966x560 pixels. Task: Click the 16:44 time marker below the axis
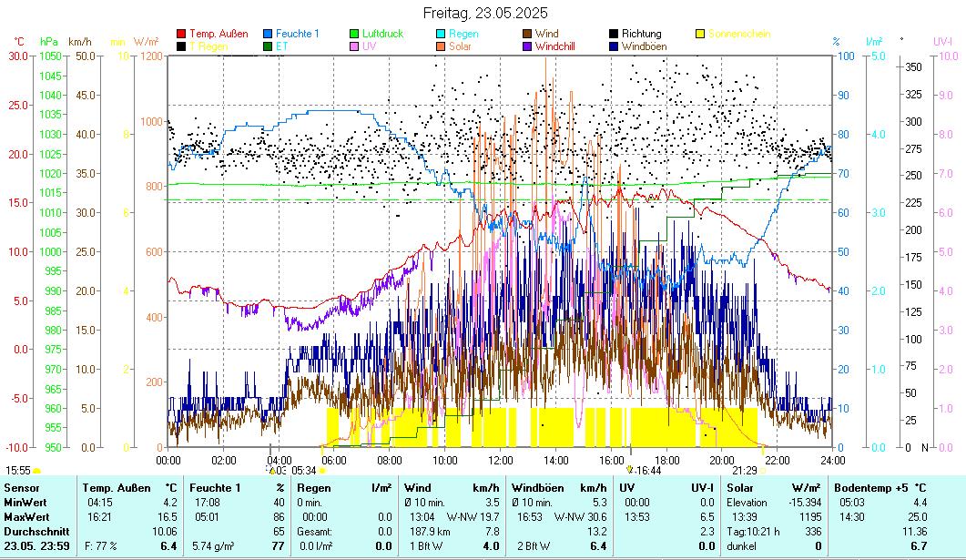point(648,471)
